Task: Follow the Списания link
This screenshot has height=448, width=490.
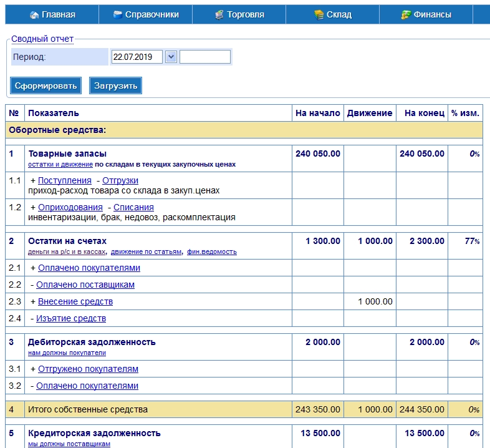Action: pos(133,207)
